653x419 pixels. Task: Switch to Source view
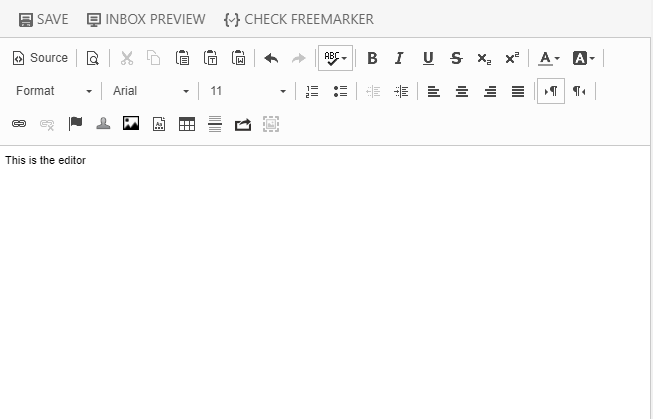tap(40, 58)
